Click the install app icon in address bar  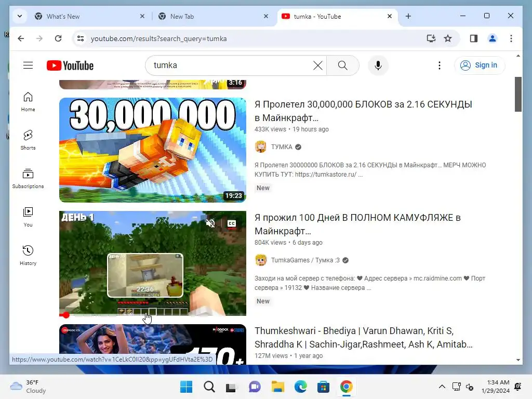(x=431, y=38)
